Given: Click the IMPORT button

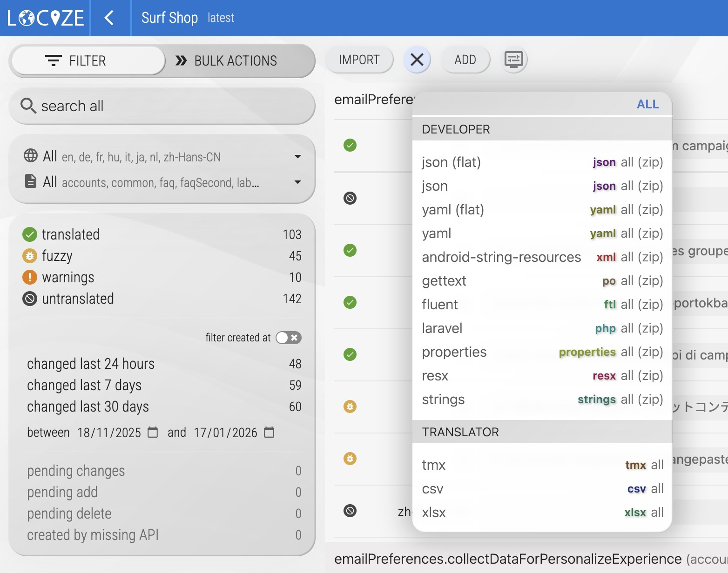Looking at the screenshot, I should pos(359,60).
